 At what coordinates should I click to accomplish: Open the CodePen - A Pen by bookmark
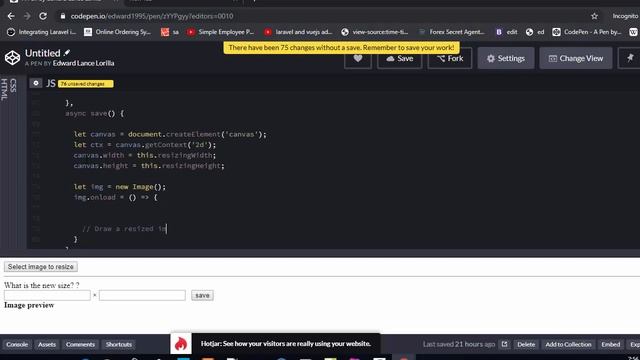tap(587, 32)
